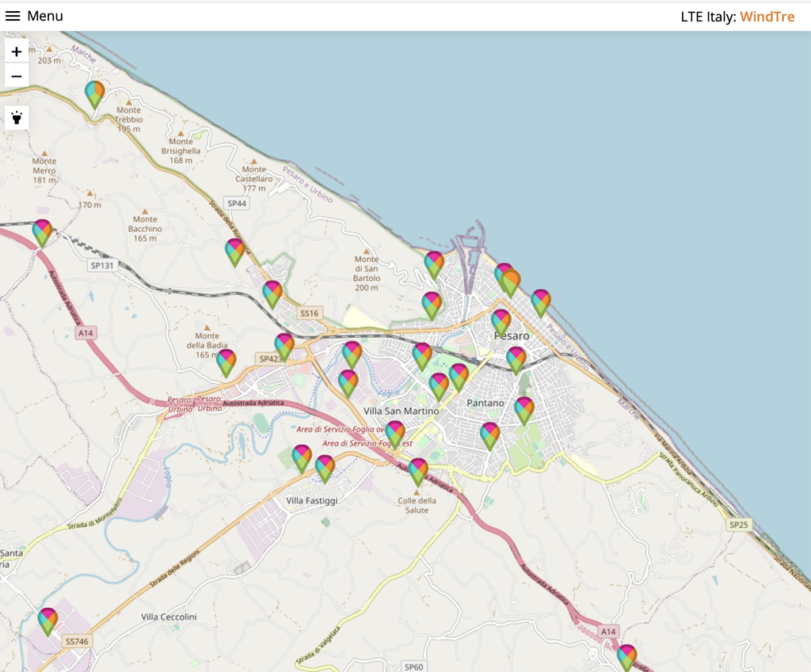Zoom out with the minus button

17,76
